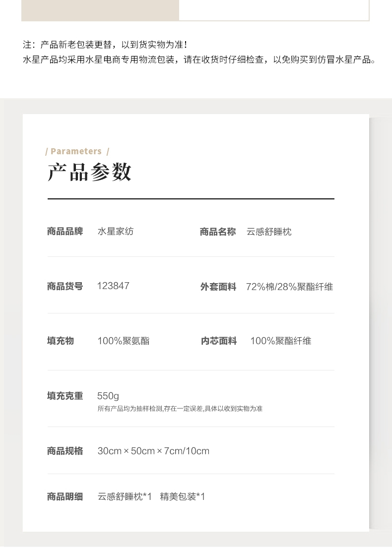Click the 商品货号 label
The image size is (392, 552).
pos(65,287)
